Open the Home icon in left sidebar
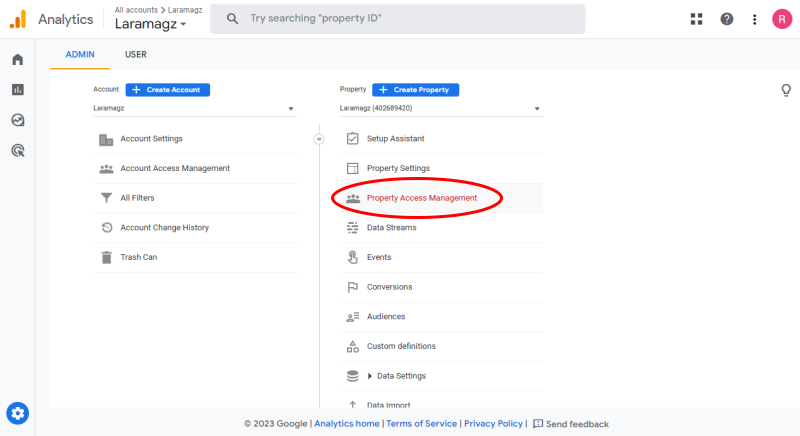This screenshot has height=436, width=800. [x=18, y=60]
